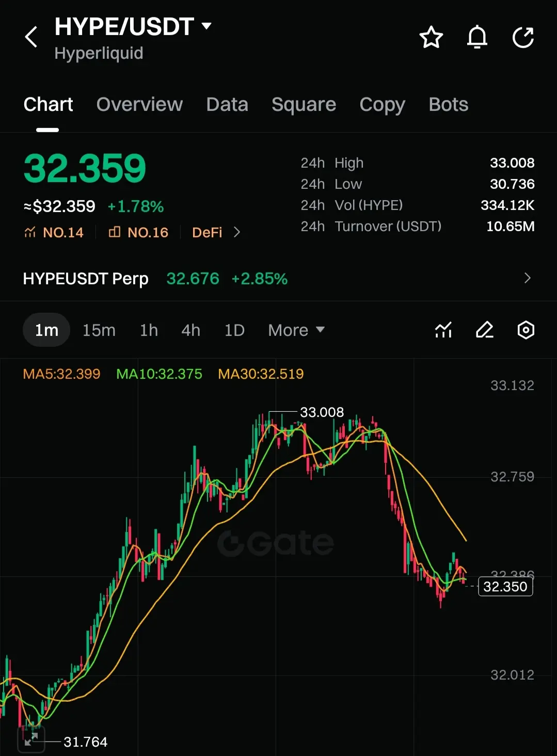Open chart settings hexagon icon
557x756 pixels.
pos(526,330)
